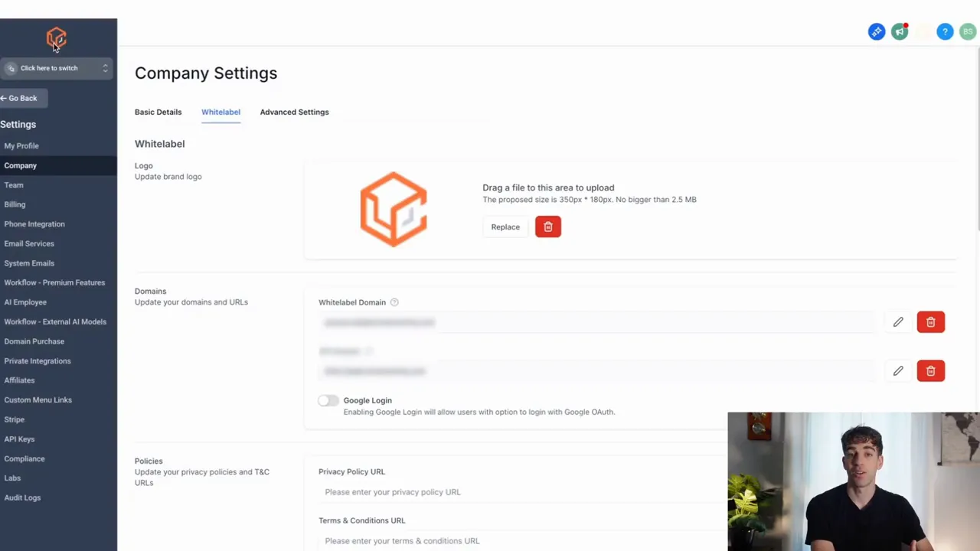Open the blue launcher icon in top bar
Screen dimensions: 980x551
877,31
